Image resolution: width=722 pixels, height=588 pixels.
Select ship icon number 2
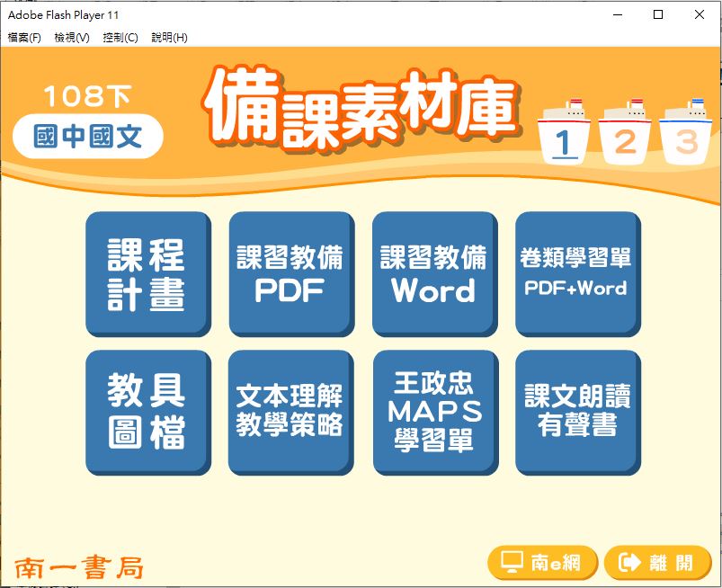pyautogui.click(x=626, y=133)
